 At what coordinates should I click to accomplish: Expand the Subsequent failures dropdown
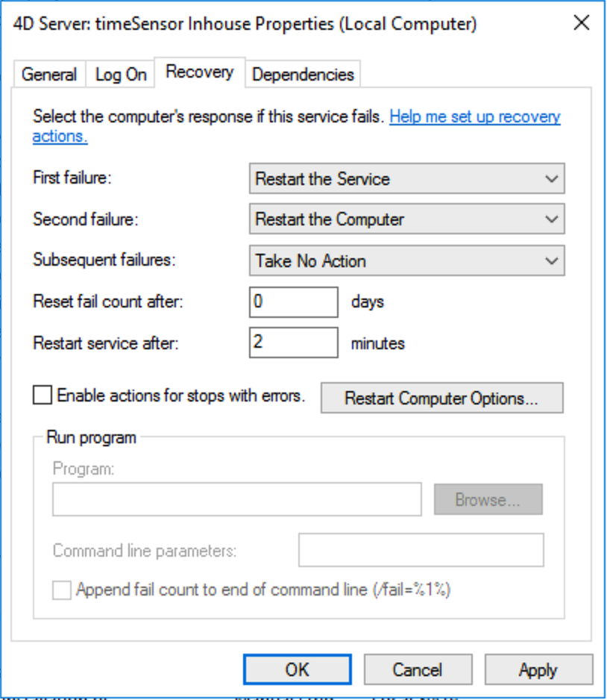click(x=406, y=260)
